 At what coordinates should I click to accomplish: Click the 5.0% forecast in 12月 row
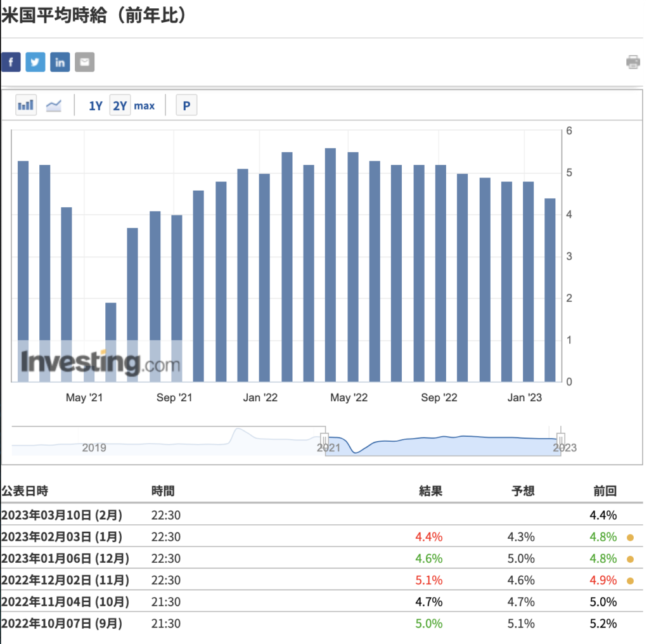tap(521, 558)
